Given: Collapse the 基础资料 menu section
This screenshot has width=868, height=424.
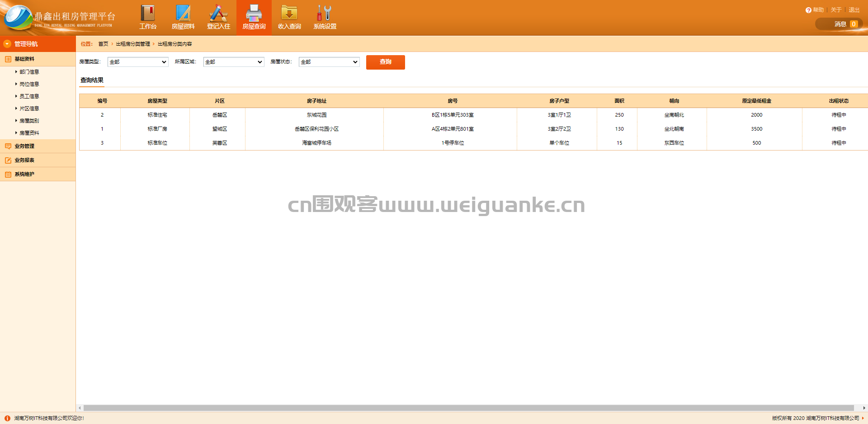Looking at the screenshot, I should click(38, 59).
